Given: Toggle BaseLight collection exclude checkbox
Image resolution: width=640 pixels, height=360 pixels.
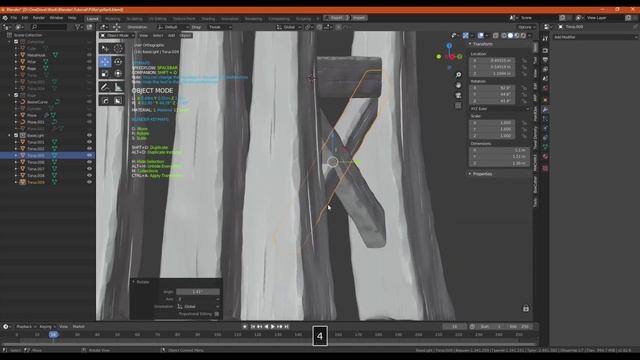Looking at the screenshot, I should coord(16,136).
